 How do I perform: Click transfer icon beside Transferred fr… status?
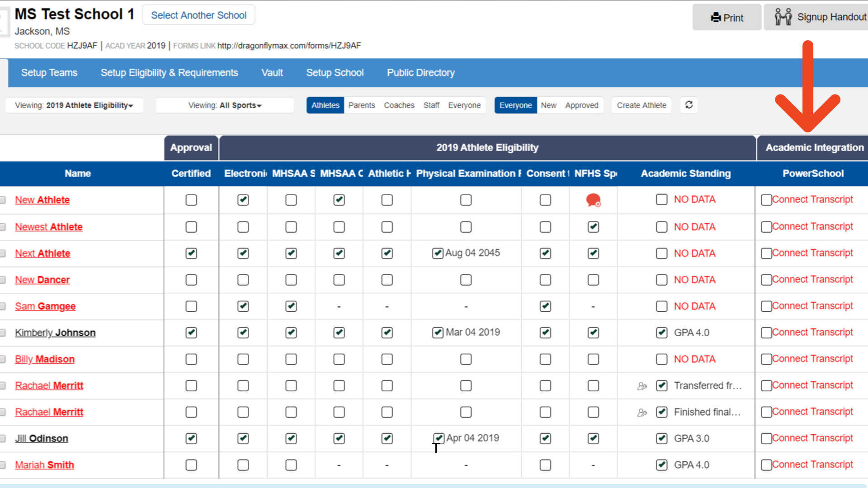pos(642,386)
